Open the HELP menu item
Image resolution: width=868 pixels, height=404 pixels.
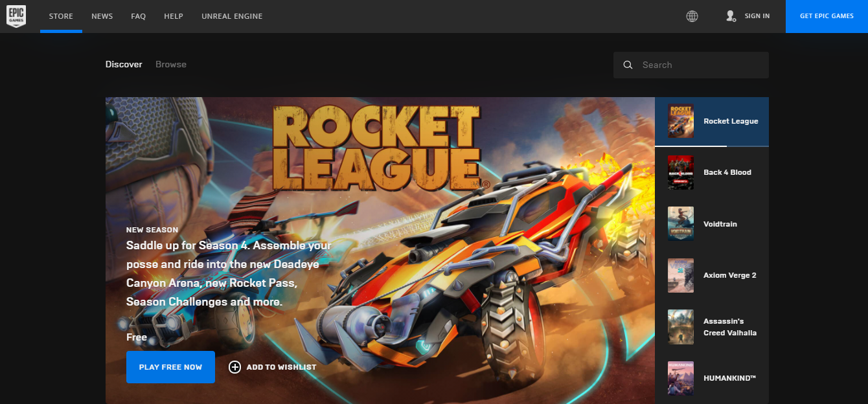click(174, 16)
